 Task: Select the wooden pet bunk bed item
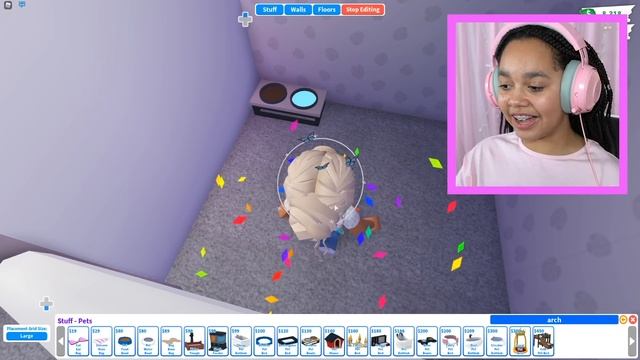click(x=543, y=341)
